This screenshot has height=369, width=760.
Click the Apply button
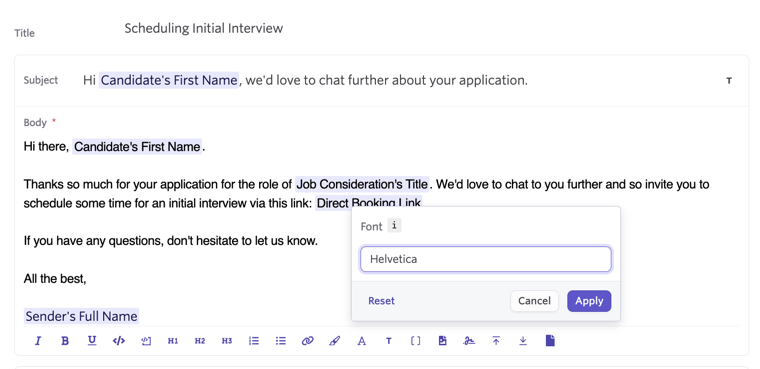click(x=589, y=301)
